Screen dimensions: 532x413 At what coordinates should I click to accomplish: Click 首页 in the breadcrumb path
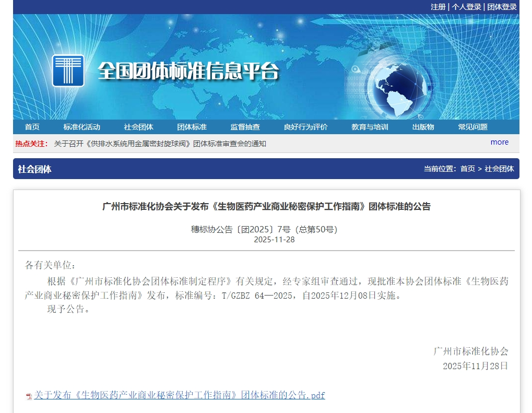click(x=467, y=169)
